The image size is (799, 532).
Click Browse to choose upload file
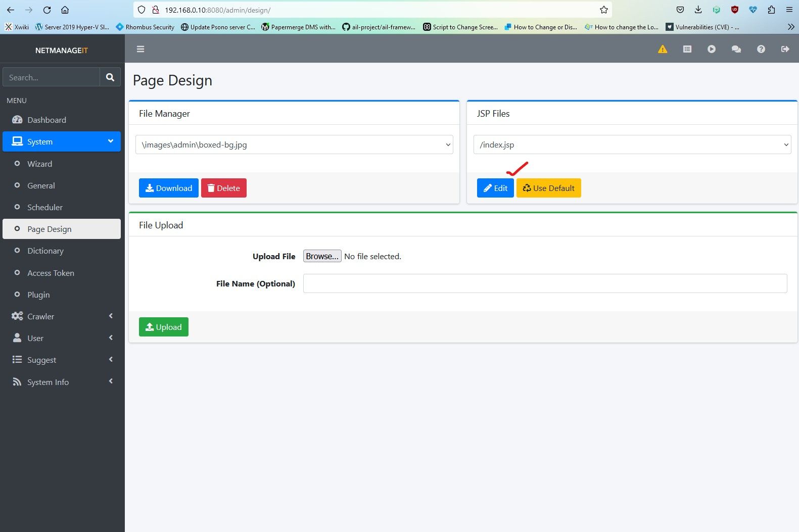coord(322,256)
